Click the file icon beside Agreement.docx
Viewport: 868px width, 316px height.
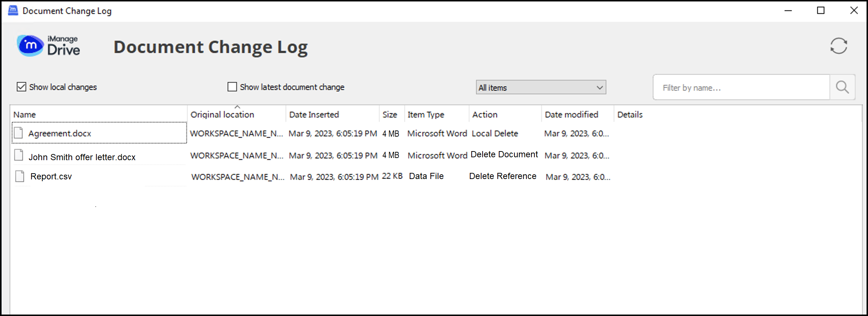click(18, 133)
